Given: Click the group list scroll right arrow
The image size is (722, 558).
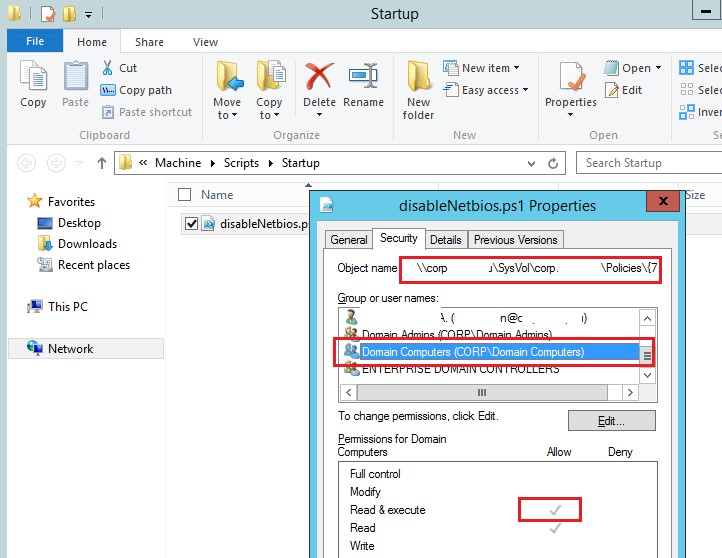Looking at the screenshot, I should click(x=630, y=393).
